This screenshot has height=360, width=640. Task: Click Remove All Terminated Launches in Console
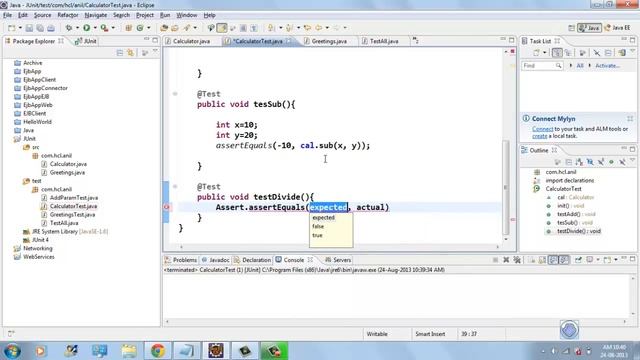(517, 260)
